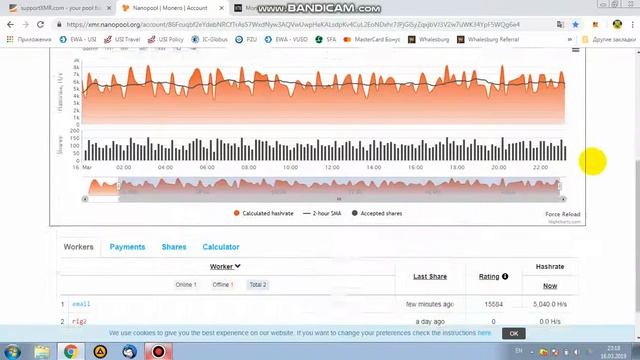
Task: Grab the left handle of chart navigator
Action: [119, 187]
